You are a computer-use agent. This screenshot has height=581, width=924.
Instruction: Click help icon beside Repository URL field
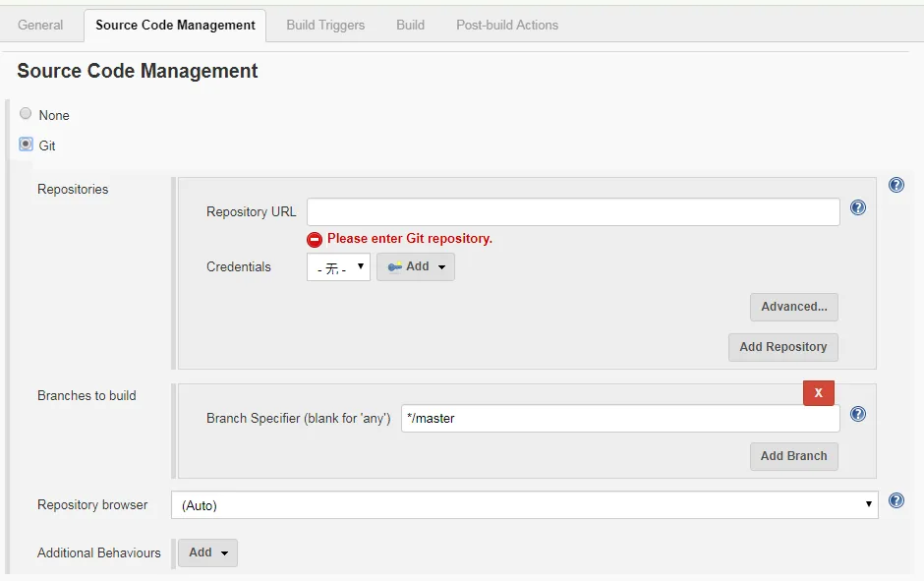point(857,207)
